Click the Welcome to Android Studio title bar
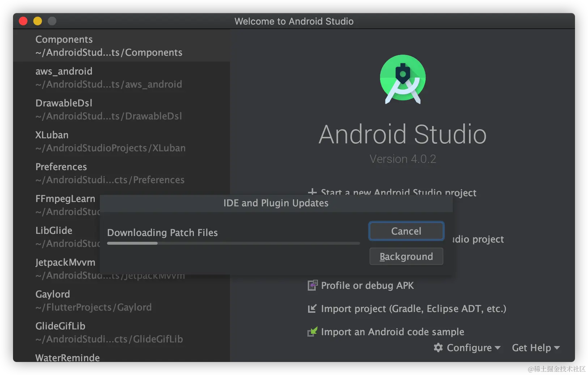 tap(294, 21)
